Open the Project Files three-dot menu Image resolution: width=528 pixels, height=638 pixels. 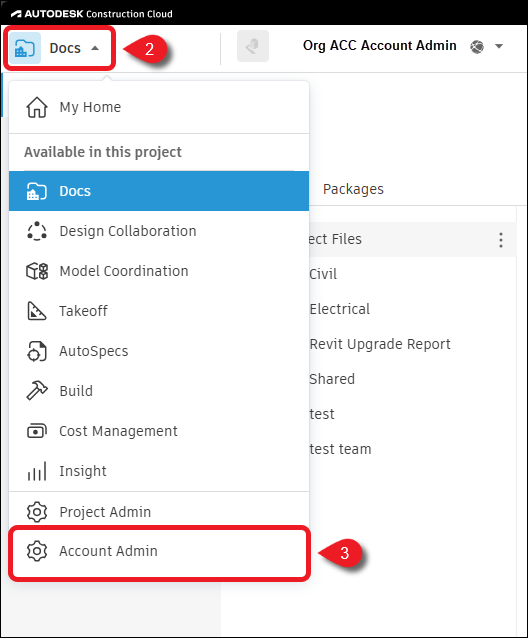pos(501,240)
